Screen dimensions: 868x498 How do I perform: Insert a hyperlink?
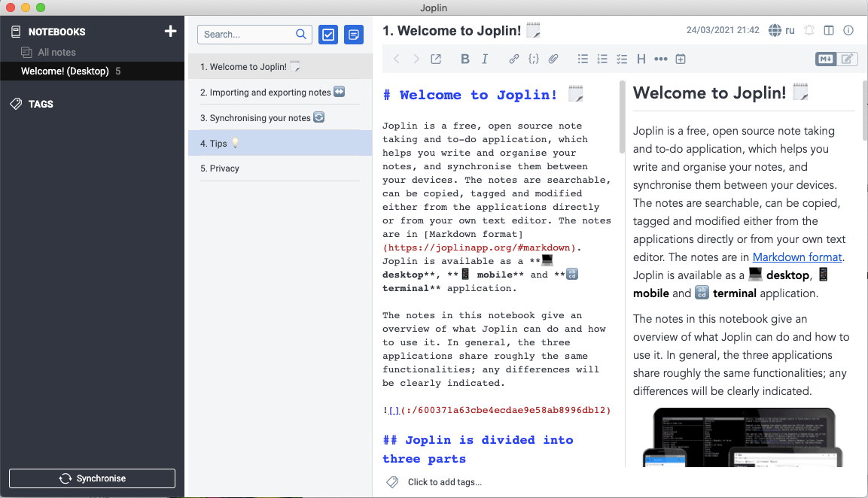click(513, 59)
